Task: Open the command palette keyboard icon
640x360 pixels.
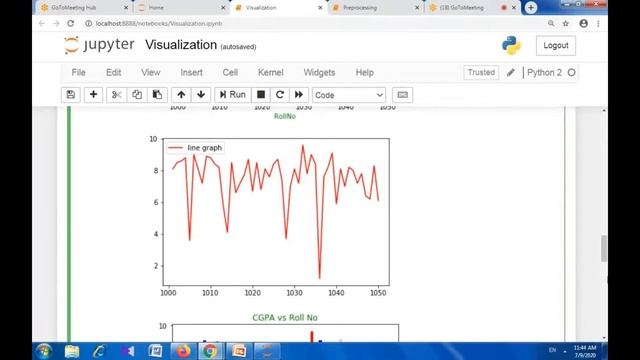Action: click(x=402, y=95)
